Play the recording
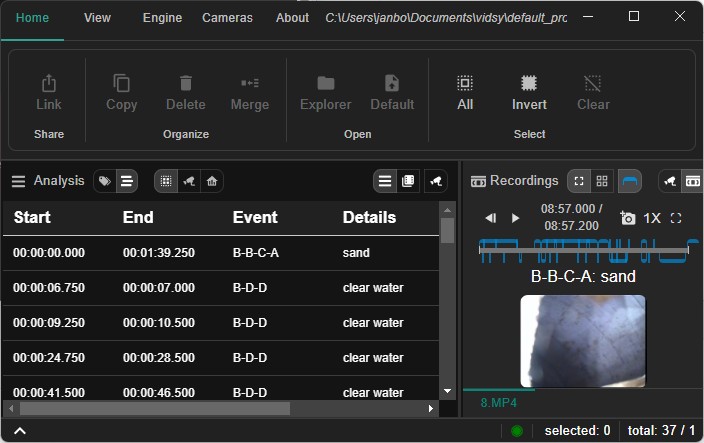The height and width of the screenshot is (443, 704). [x=515, y=218]
